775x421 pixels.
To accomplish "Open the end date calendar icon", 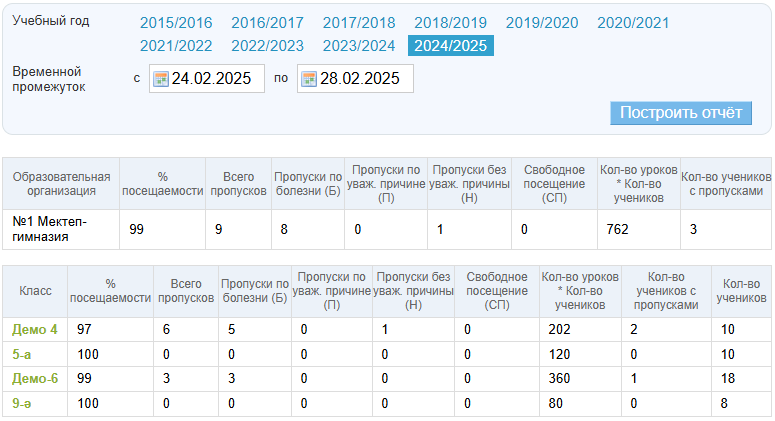I will click(x=308, y=79).
